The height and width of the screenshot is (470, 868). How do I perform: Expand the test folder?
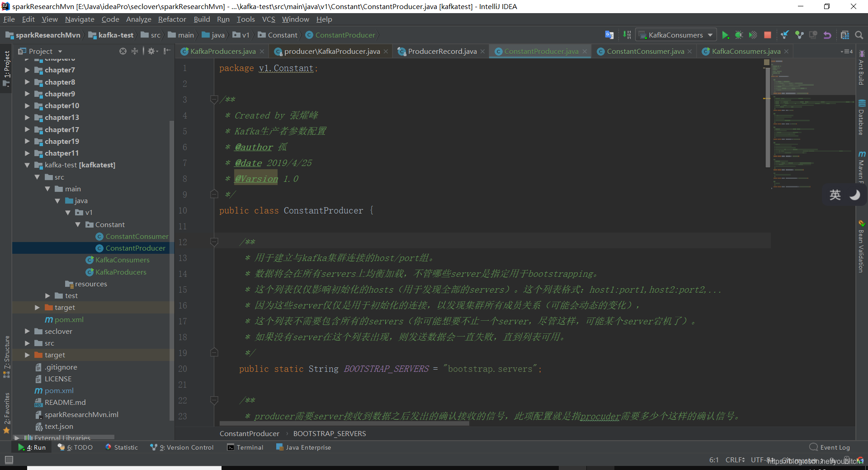click(47, 295)
